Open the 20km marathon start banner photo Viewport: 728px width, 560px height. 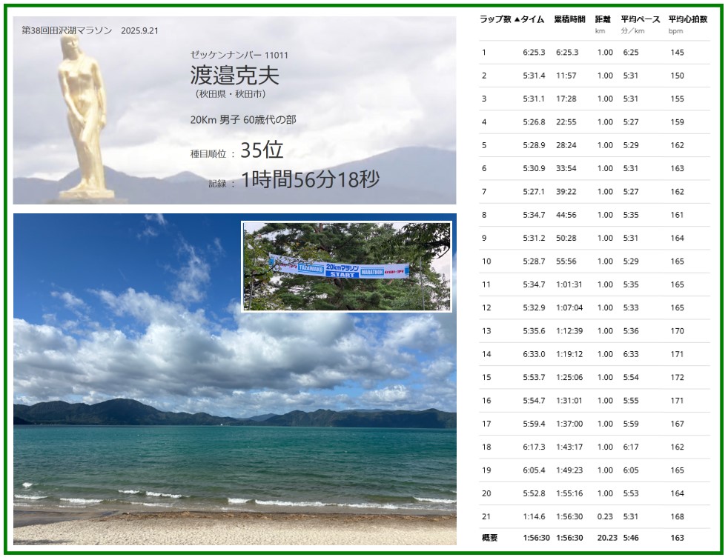(x=346, y=266)
